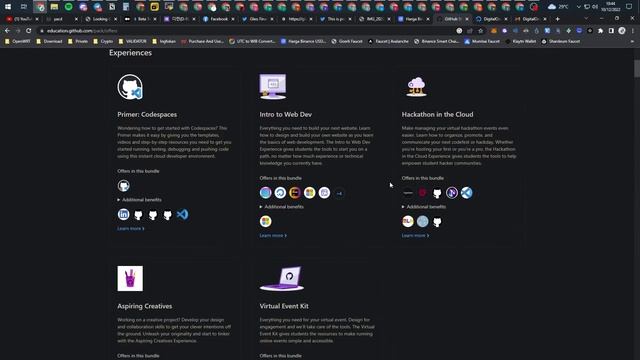
Task: Open the OpenWRT bookmark
Action: pyautogui.click(x=18, y=41)
